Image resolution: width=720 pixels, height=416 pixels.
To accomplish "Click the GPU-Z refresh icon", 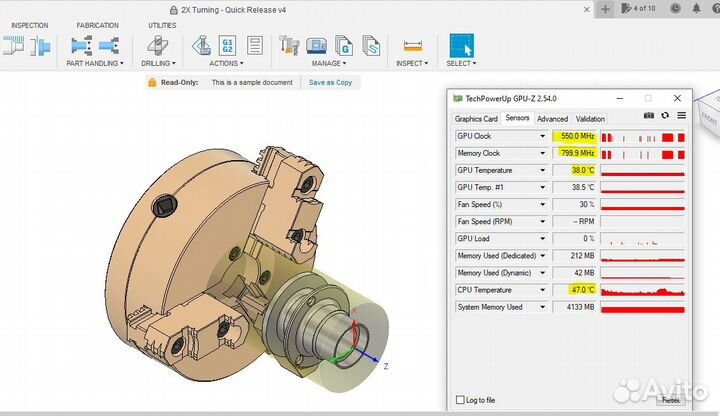I will (665, 116).
